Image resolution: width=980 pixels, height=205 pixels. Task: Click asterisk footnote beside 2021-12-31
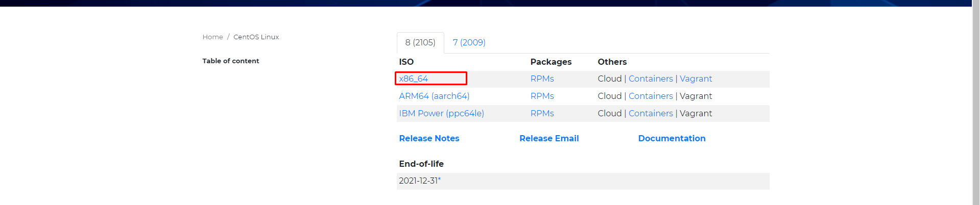439,180
